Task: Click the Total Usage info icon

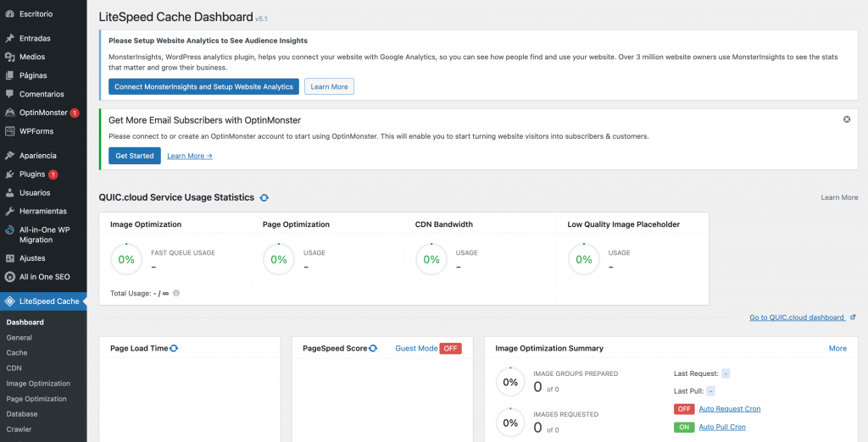Action: pyautogui.click(x=176, y=293)
